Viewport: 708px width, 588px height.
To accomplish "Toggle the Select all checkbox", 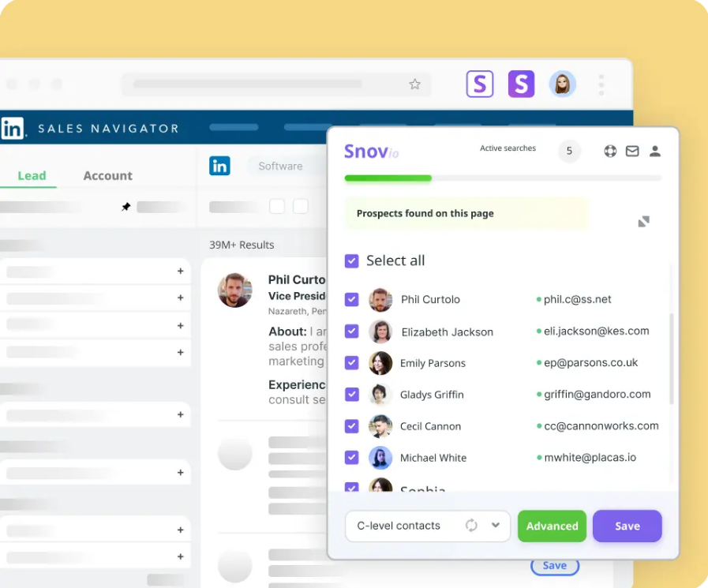I will click(x=351, y=260).
